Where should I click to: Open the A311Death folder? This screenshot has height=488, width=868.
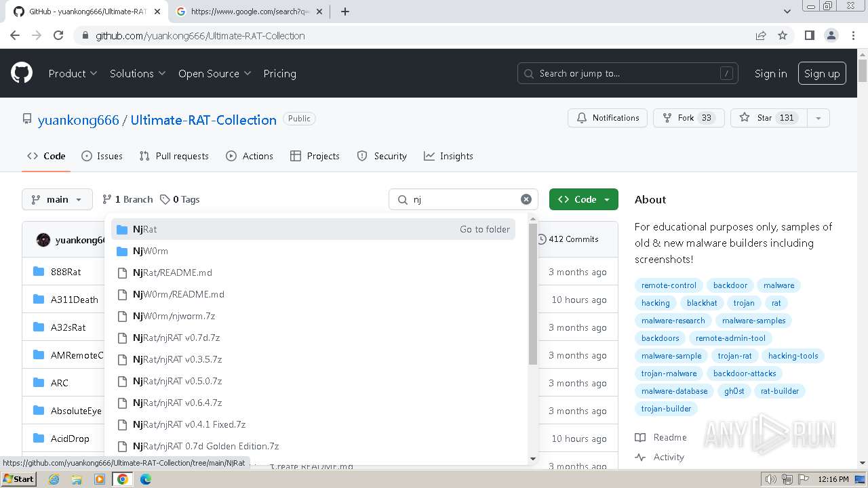(75, 300)
